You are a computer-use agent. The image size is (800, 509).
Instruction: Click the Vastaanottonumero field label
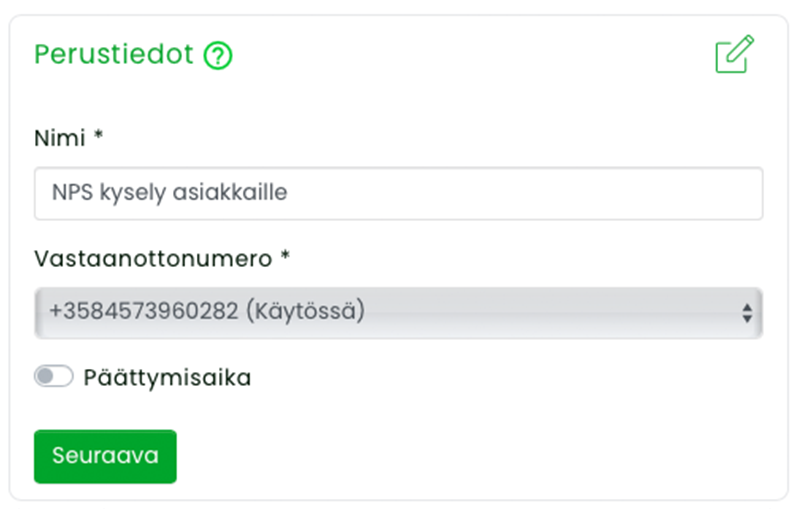[153, 259]
